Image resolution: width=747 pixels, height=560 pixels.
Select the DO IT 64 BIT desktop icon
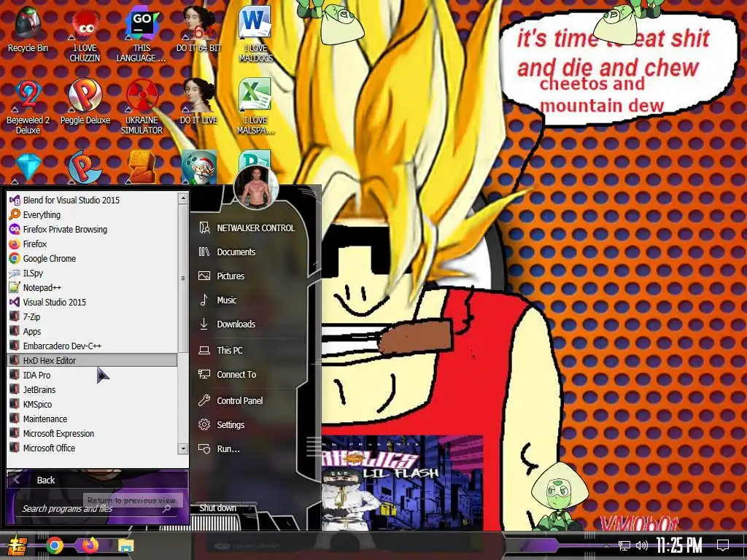198,29
